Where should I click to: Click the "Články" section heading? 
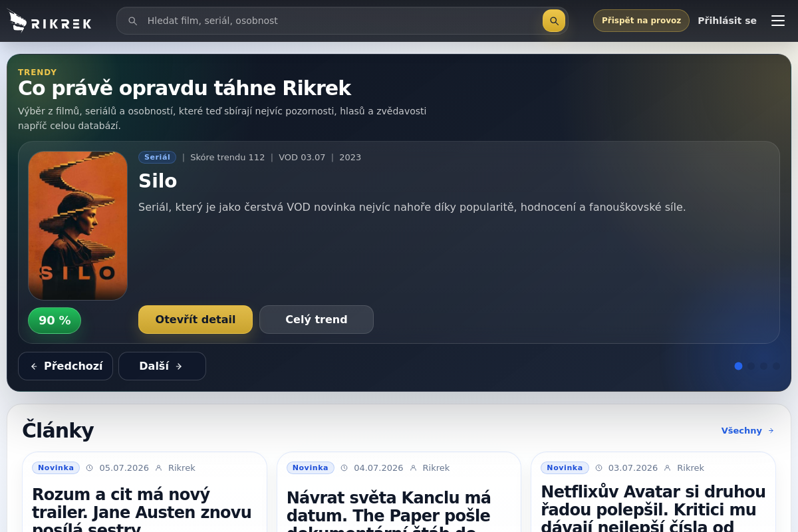point(58,430)
